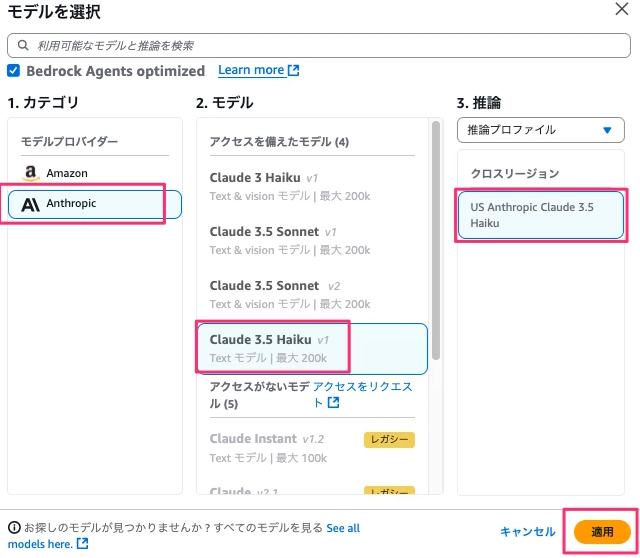
Task: Choose Claude 3.5 Sonnet v2 model
Action: click(312, 294)
